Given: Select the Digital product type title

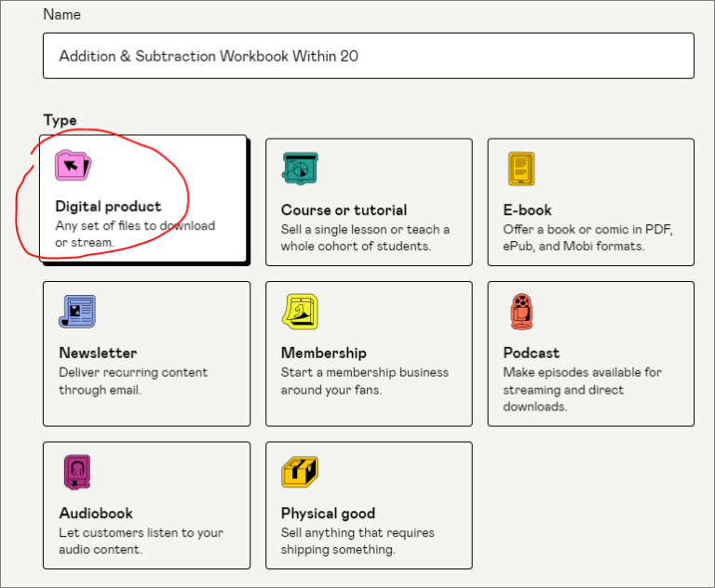Looking at the screenshot, I should (108, 207).
